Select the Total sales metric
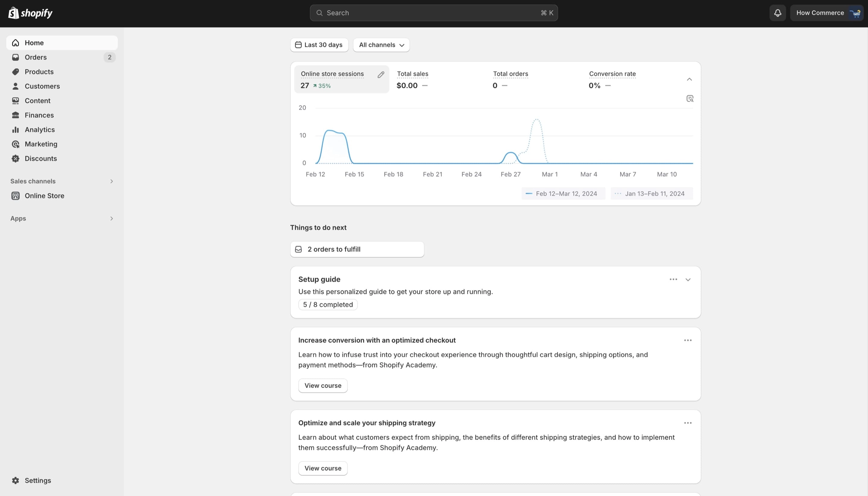Screen dimensions: 868x496 [x=438, y=79]
